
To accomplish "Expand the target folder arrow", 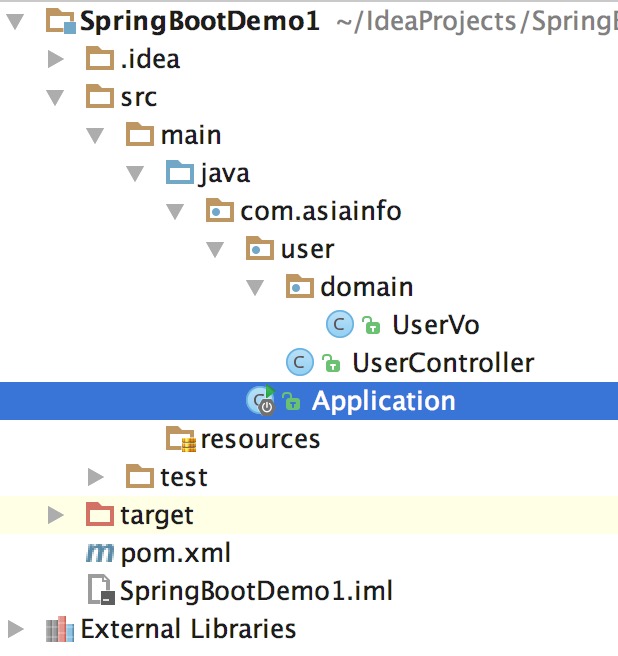I will (56, 515).
